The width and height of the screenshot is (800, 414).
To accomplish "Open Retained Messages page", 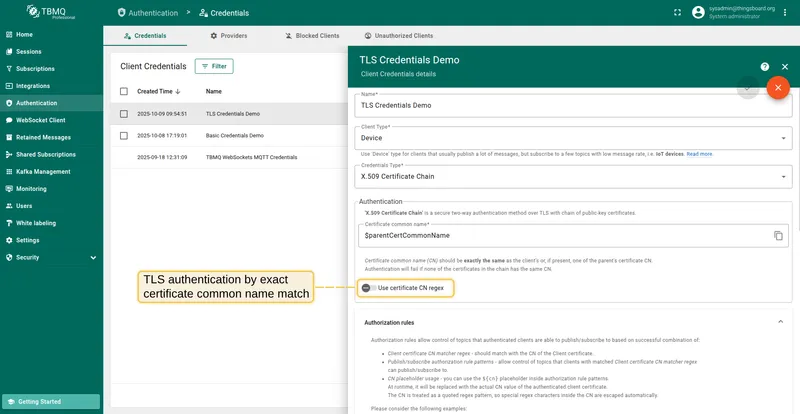I will [x=51, y=137].
